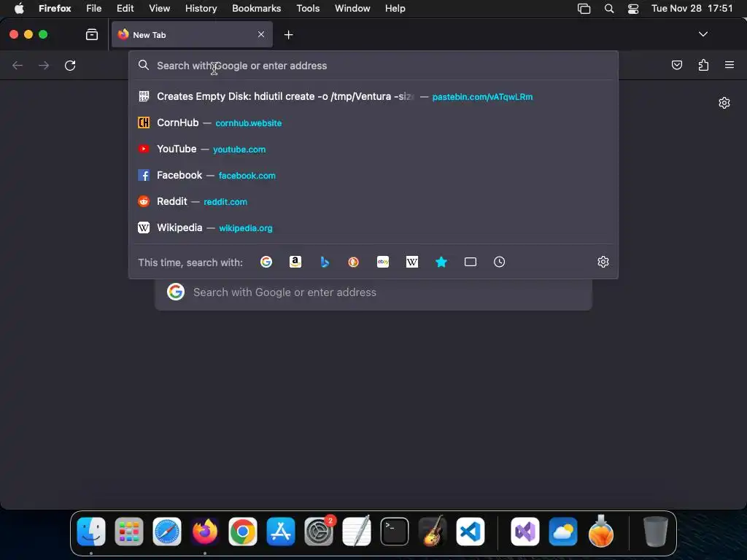The width and height of the screenshot is (747, 560).
Task: Search bookmarks via star icon
Action: tap(441, 262)
